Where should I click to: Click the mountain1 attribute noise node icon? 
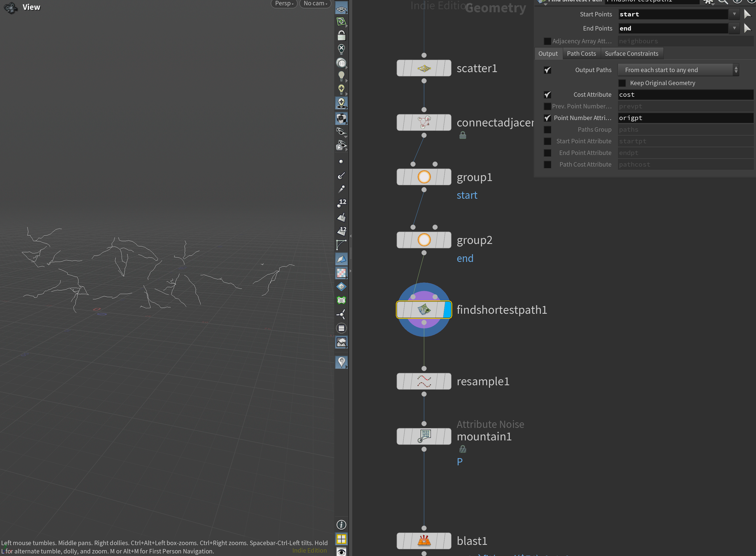click(x=424, y=436)
